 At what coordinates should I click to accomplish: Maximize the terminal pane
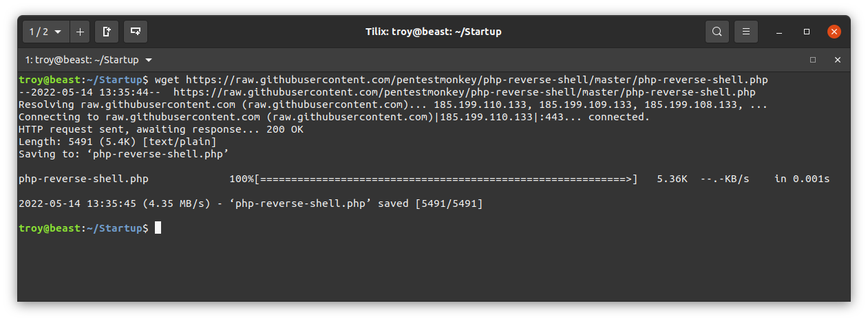[x=813, y=60]
